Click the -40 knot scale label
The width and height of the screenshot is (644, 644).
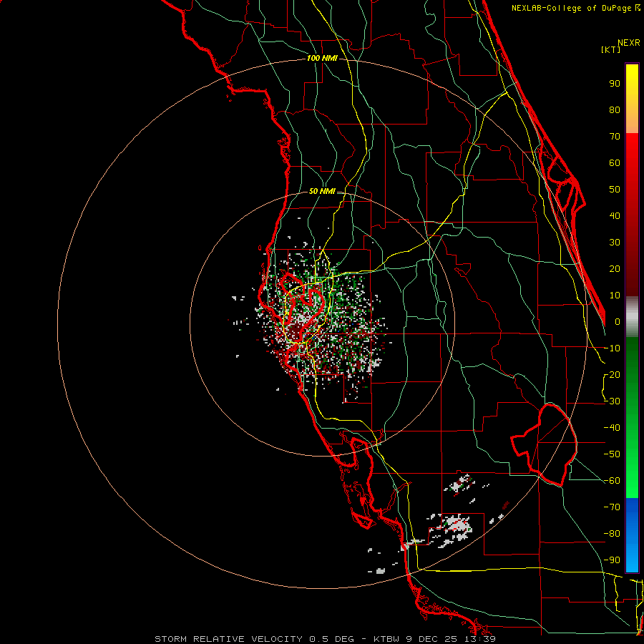[612, 428]
